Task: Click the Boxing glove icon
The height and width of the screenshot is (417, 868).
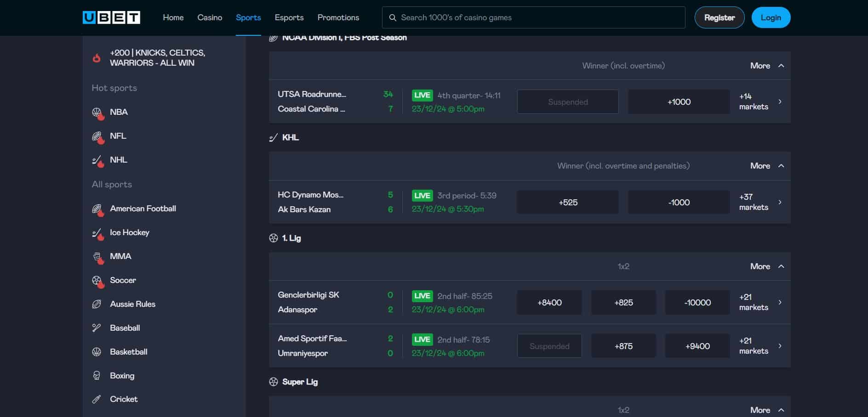Action: [x=97, y=376]
